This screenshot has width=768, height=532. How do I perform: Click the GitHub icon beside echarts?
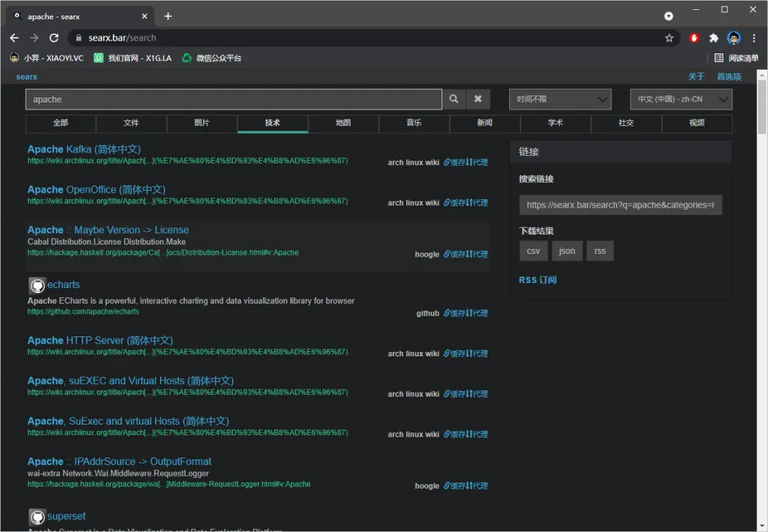pyautogui.click(x=37, y=286)
